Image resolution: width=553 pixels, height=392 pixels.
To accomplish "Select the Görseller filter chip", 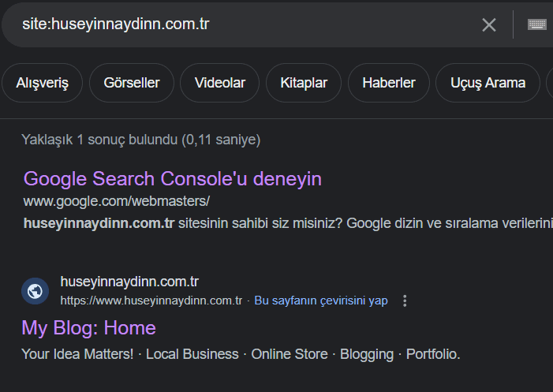I will 132,83.
